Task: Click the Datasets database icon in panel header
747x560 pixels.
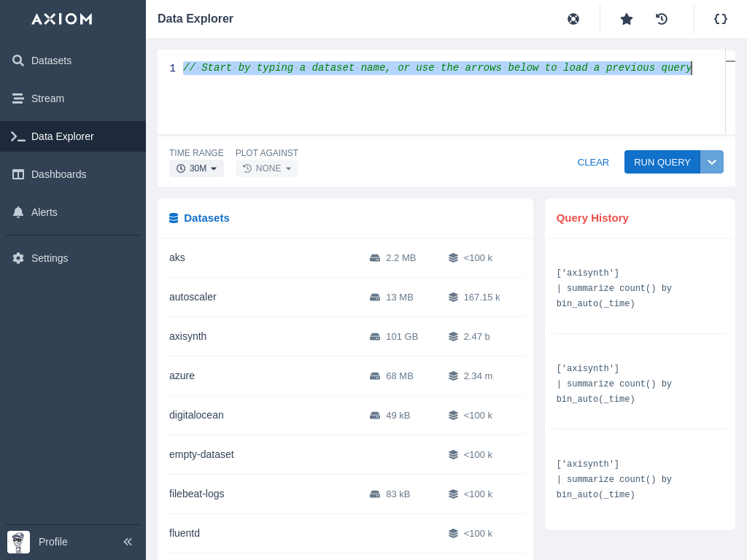Action: point(174,218)
